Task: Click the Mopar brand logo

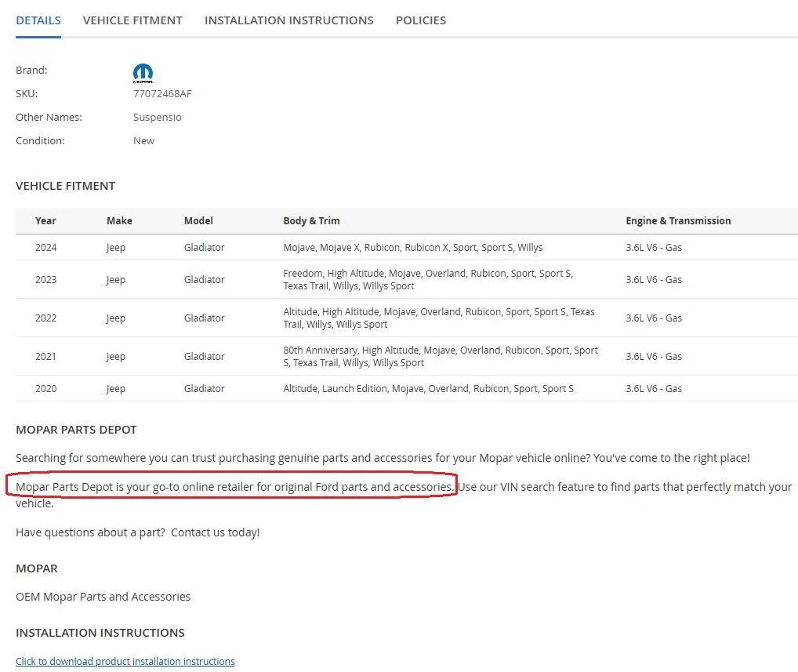Action: (x=143, y=73)
